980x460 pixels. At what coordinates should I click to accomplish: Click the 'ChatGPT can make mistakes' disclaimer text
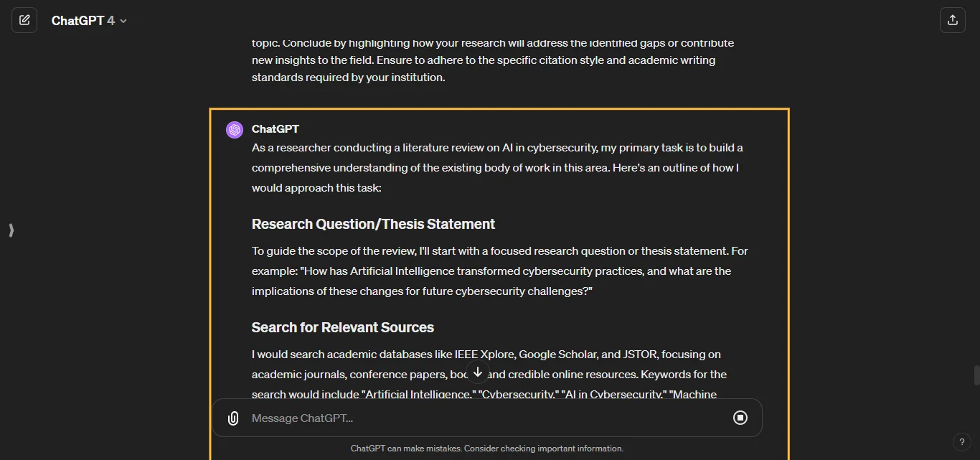point(487,449)
